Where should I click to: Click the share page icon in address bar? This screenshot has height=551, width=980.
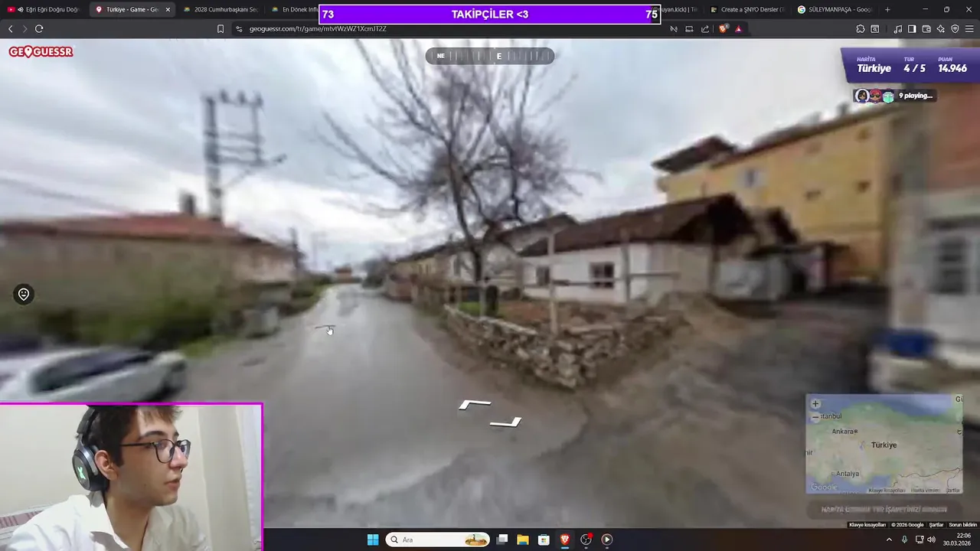(x=705, y=29)
